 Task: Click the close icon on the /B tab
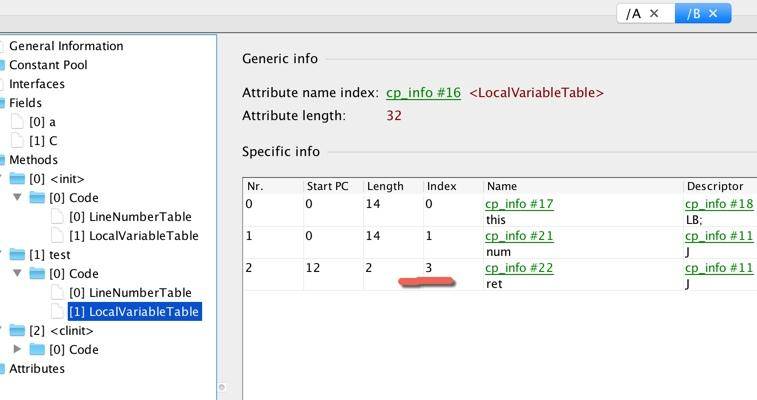(714, 13)
